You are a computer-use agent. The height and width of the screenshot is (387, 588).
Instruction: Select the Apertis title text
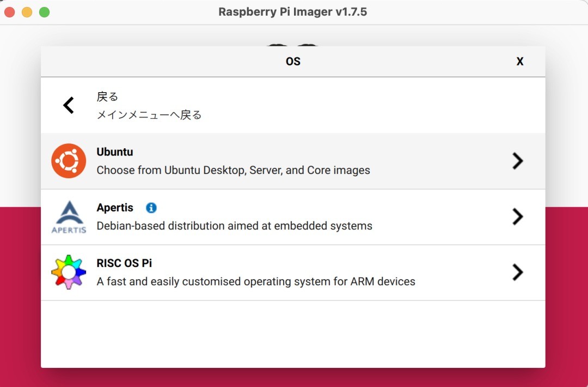point(115,208)
